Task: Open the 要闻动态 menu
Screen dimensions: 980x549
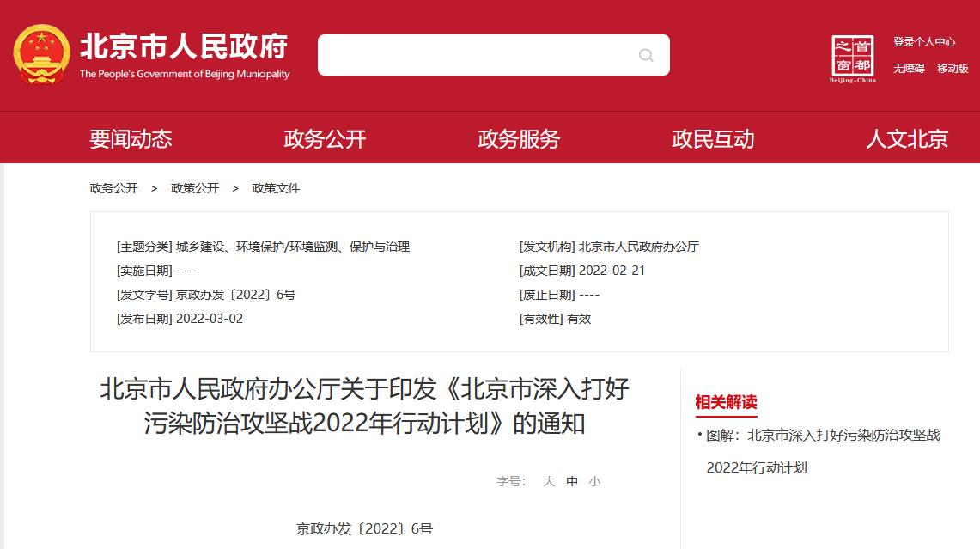Action: click(x=131, y=139)
